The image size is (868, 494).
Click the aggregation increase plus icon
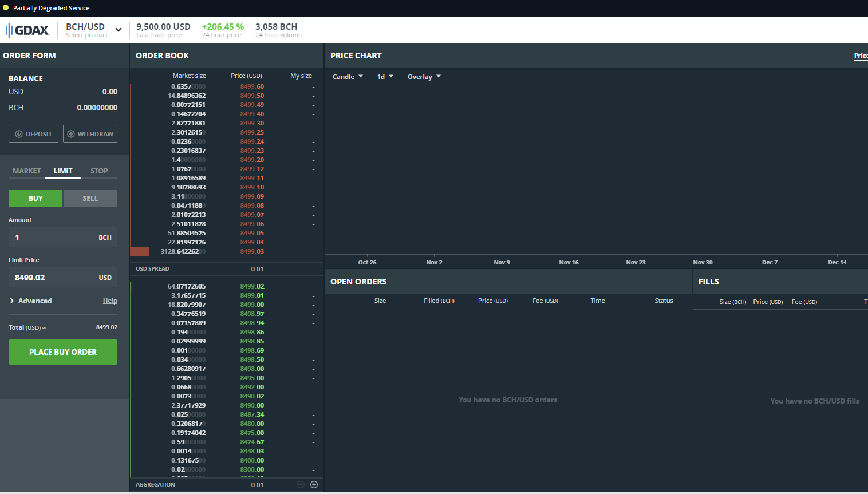tap(314, 484)
